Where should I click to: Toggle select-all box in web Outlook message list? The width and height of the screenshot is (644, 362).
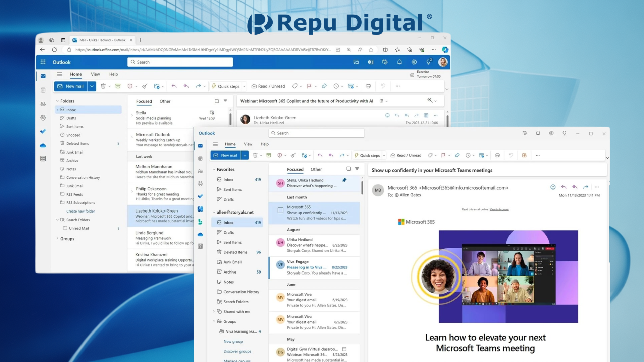217,101
